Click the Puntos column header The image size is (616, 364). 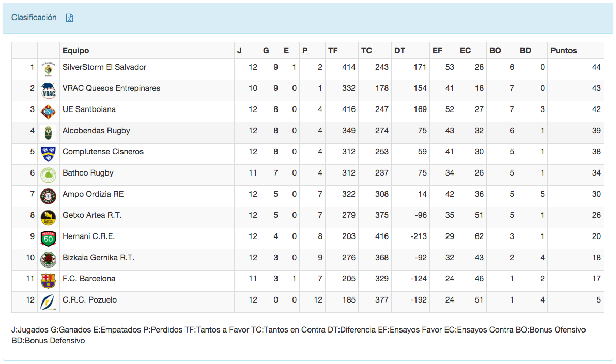click(x=564, y=51)
